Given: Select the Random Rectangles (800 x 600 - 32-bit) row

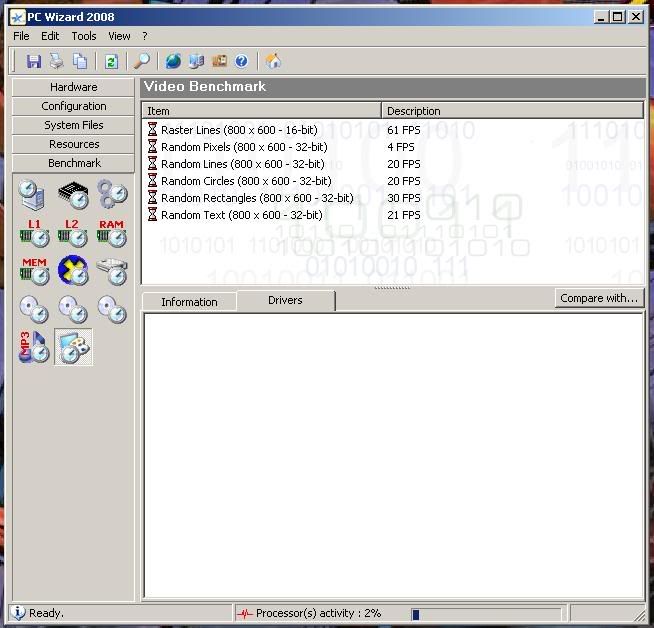Looking at the screenshot, I should point(392,198).
